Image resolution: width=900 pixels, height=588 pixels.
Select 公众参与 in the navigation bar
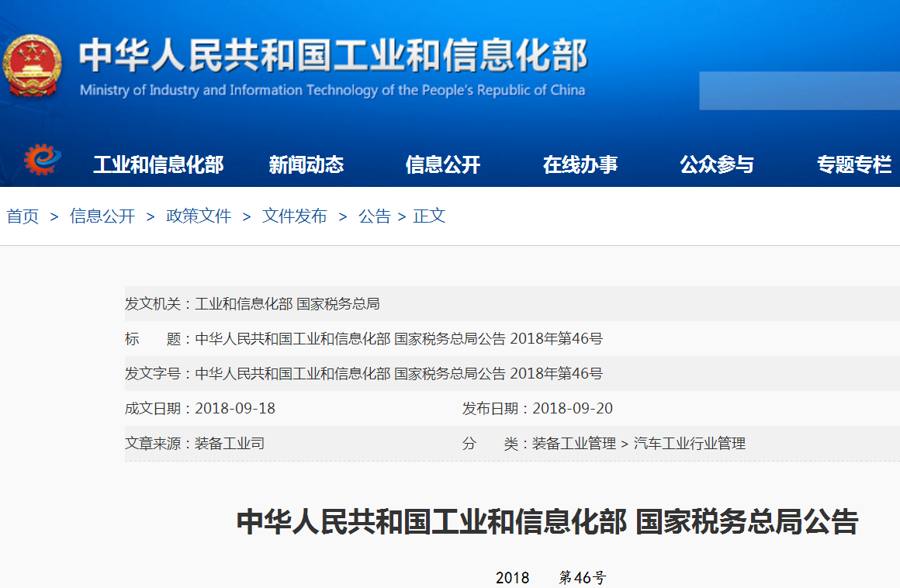tap(716, 164)
